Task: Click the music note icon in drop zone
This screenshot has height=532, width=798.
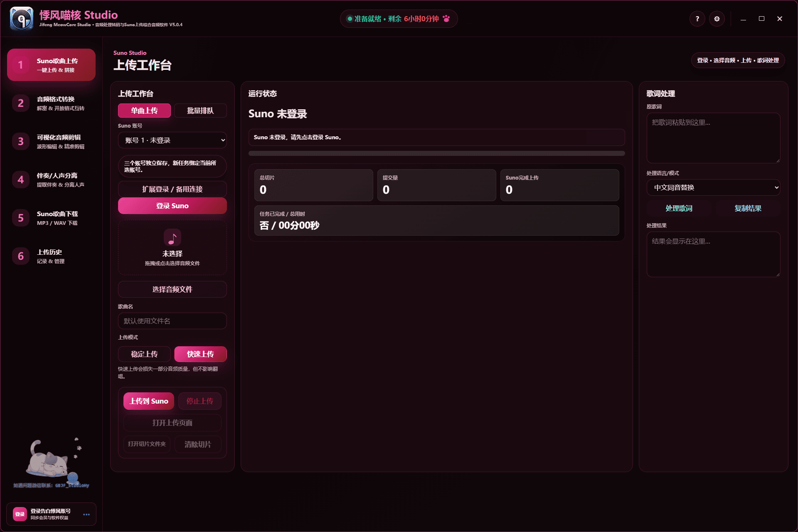Action: pyautogui.click(x=172, y=237)
